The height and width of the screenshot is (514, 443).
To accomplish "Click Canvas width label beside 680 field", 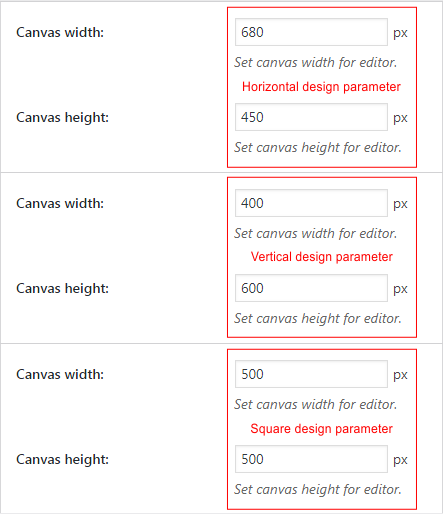I will click(x=60, y=32).
